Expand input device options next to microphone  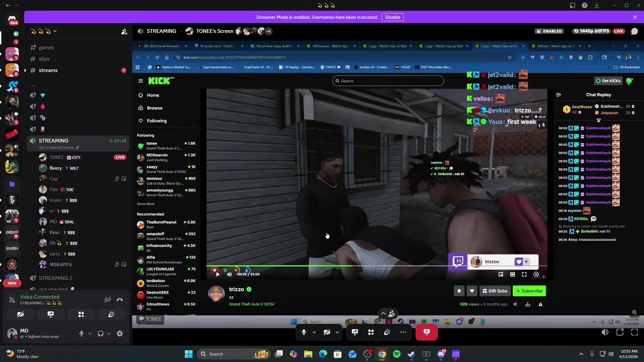click(90, 333)
